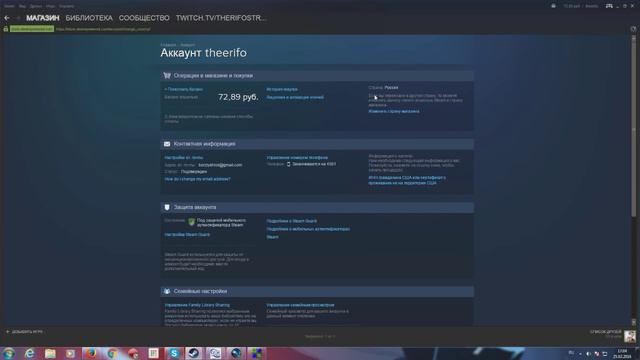Open manage Family View link
This screenshot has height=360, width=640.
pos(300,305)
